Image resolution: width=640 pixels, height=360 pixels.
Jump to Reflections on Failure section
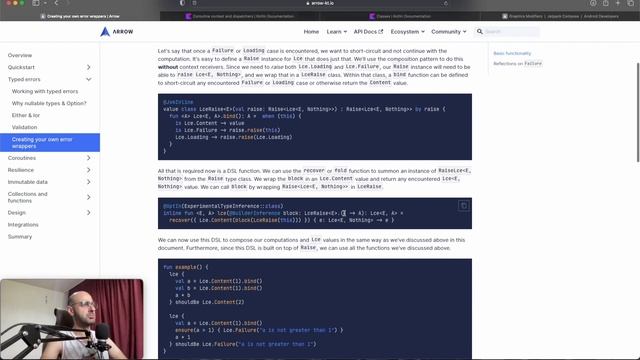click(x=518, y=63)
